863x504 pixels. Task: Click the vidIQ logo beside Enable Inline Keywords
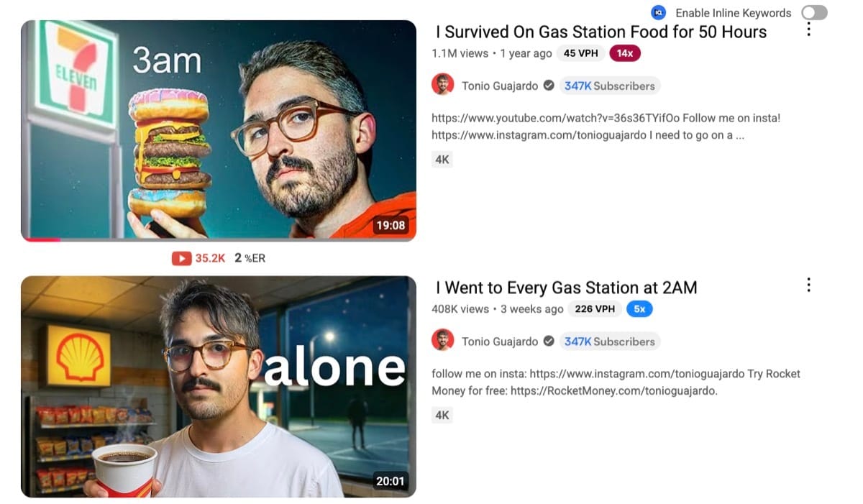pyautogui.click(x=658, y=13)
